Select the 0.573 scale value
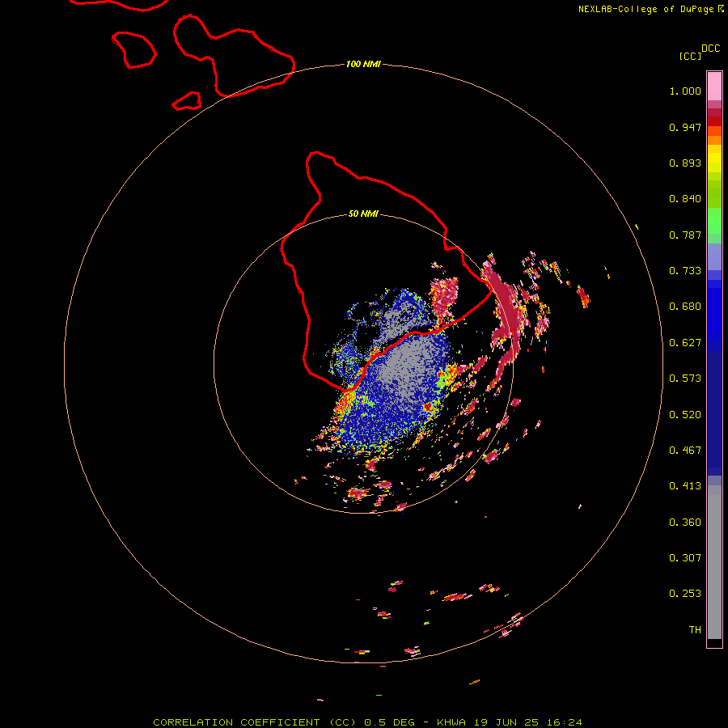 pyautogui.click(x=685, y=379)
